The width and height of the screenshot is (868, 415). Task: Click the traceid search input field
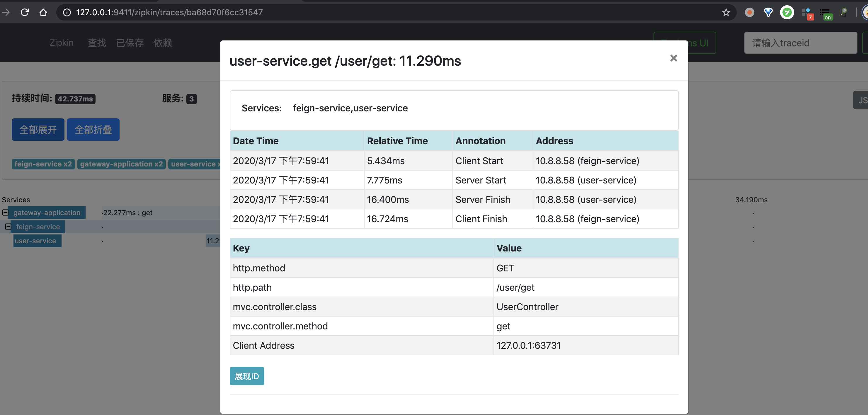(800, 43)
